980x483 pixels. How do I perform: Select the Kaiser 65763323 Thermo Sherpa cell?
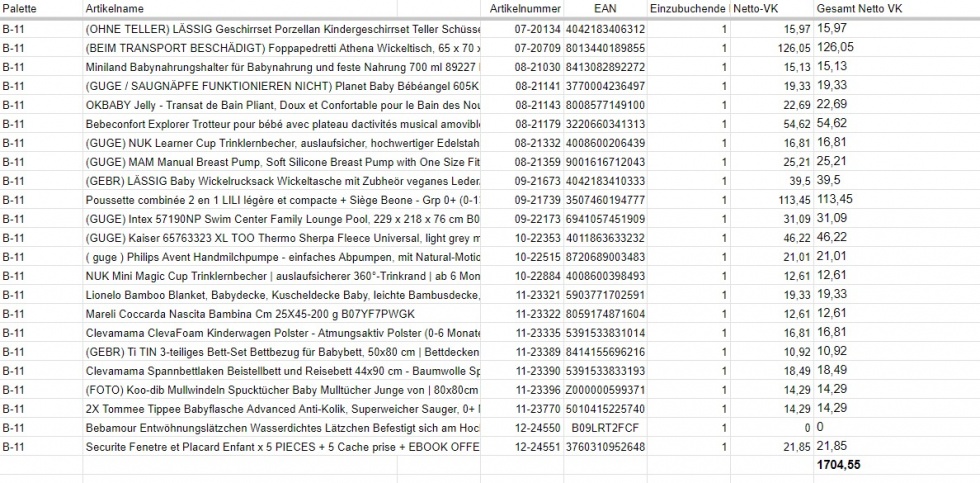click(x=282, y=238)
